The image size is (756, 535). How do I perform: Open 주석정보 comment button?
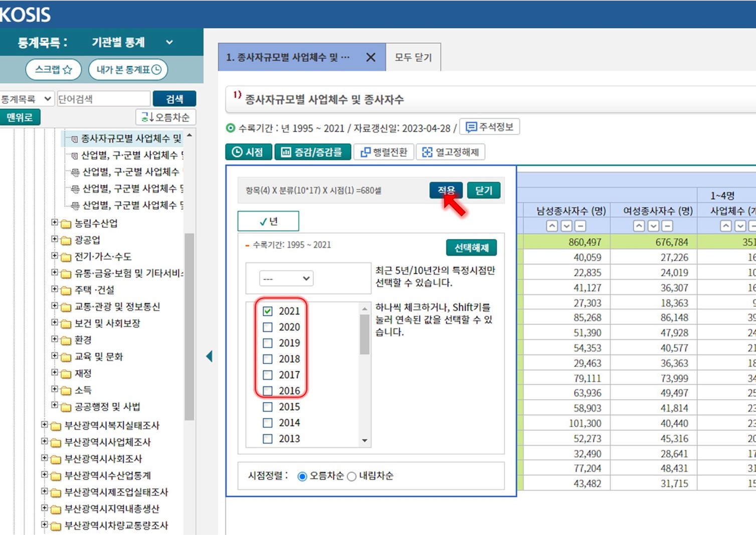490,127
